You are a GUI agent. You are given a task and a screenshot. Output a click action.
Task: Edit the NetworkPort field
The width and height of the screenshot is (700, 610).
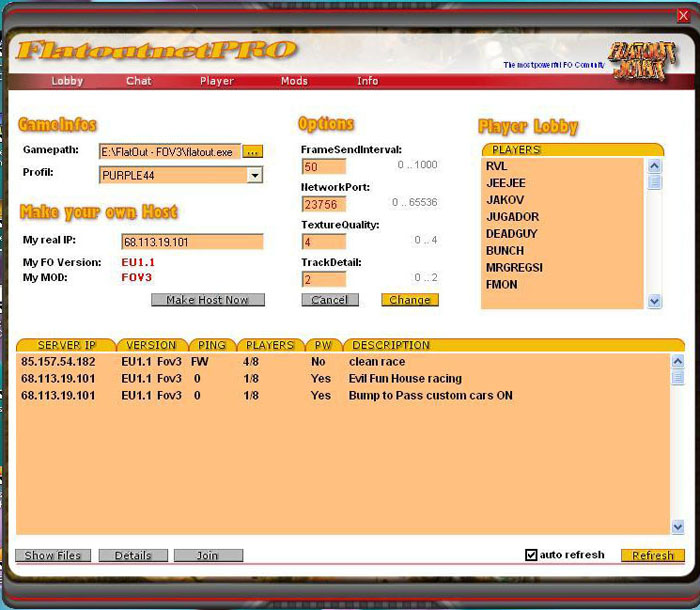324,204
